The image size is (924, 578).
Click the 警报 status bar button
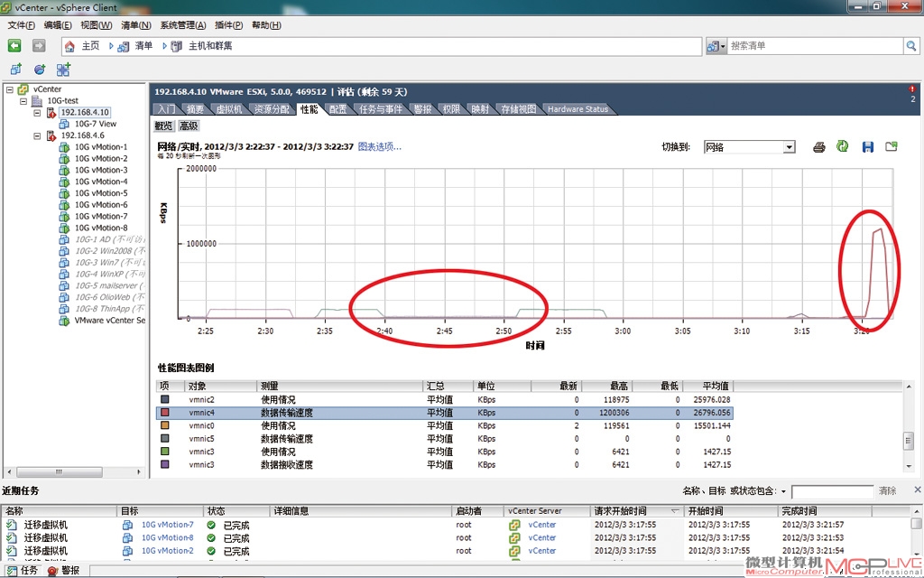click(64, 571)
